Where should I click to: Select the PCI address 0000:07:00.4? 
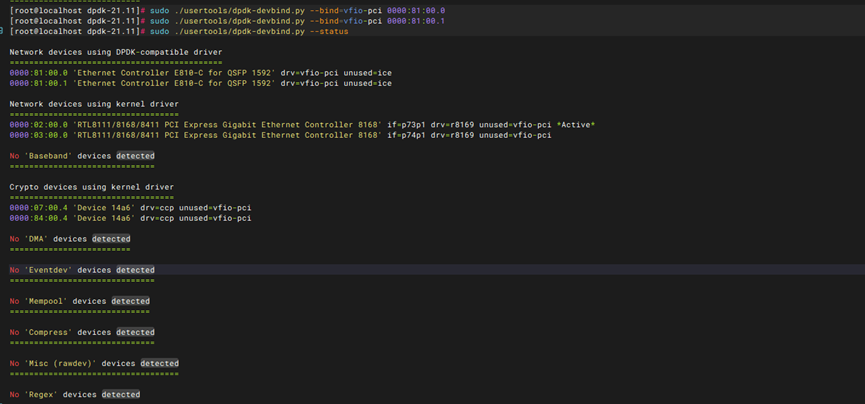pyautogui.click(x=39, y=208)
